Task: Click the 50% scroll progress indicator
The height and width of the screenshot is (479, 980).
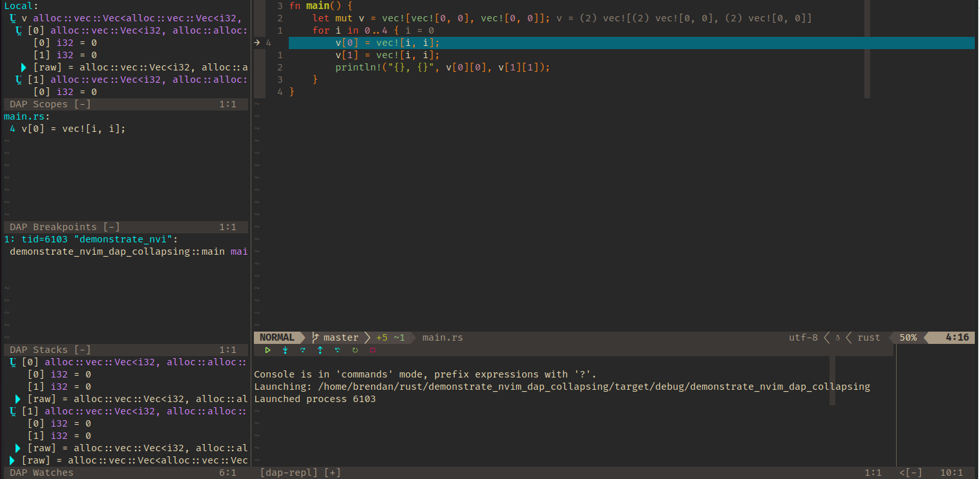Action: (x=907, y=337)
